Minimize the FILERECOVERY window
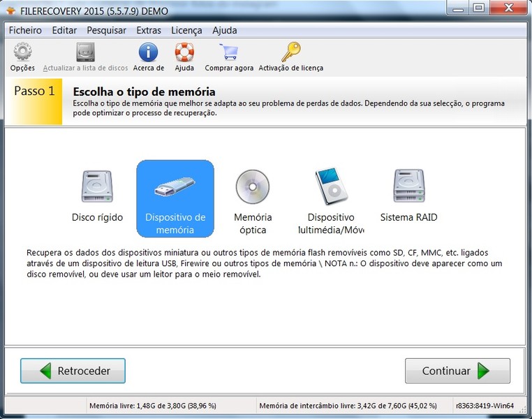Viewport: 532px width, 419px height. coord(458,8)
